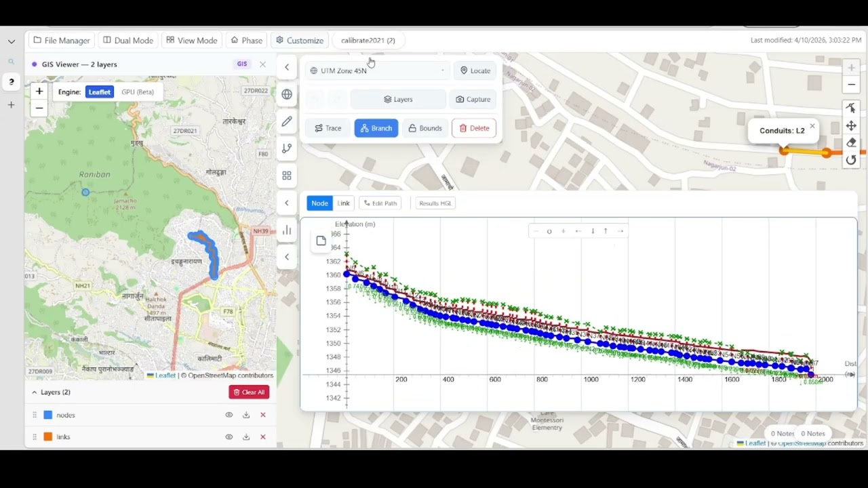
Task: Click the Results HGL button
Action: pyautogui.click(x=435, y=203)
